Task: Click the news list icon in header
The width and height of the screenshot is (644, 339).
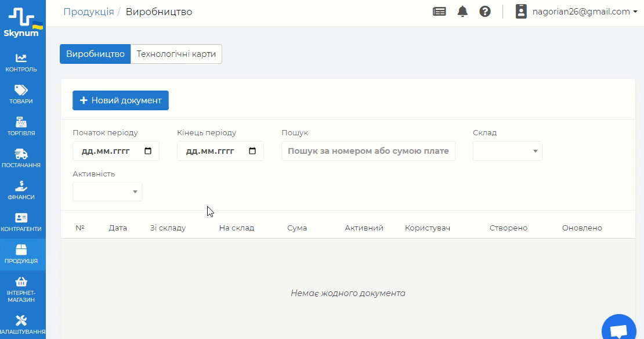Action: click(440, 12)
